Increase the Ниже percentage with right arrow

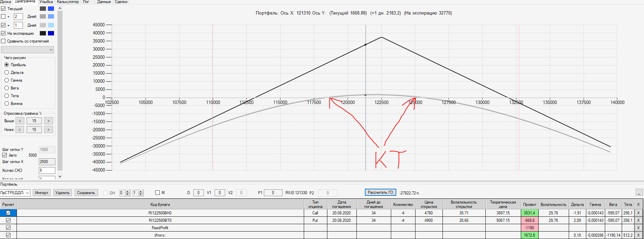[x=49, y=130]
